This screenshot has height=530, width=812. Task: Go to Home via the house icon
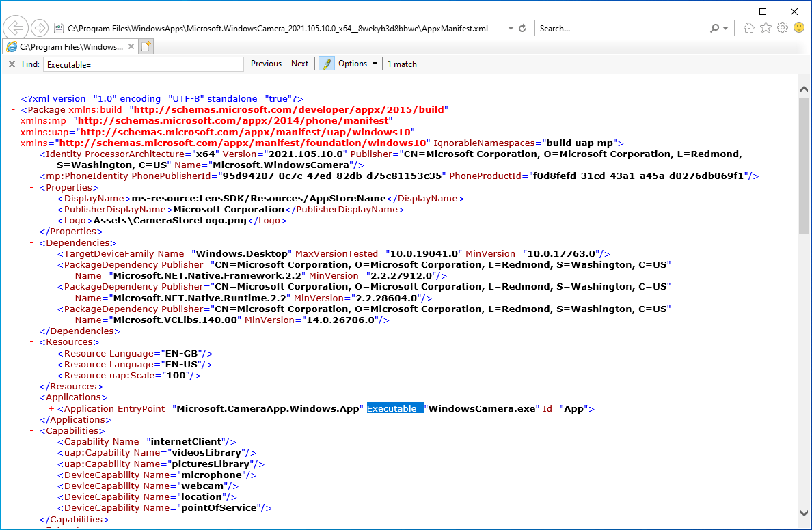point(749,28)
